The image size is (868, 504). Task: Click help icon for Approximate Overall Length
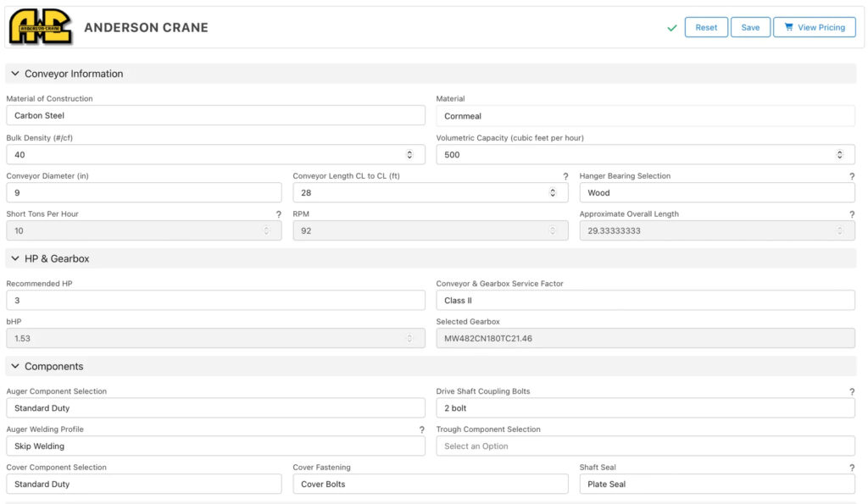[x=851, y=214]
